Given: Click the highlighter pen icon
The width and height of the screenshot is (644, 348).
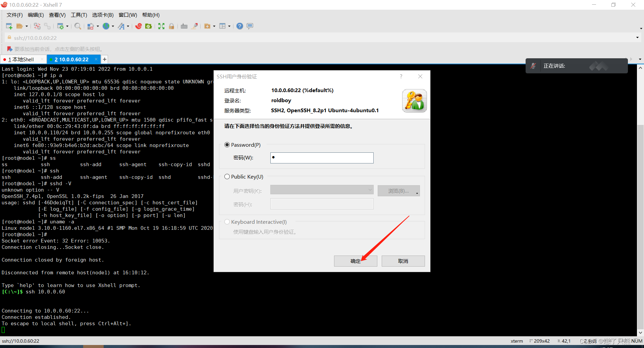Looking at the screenshot, I should click(x=195, y=26).
